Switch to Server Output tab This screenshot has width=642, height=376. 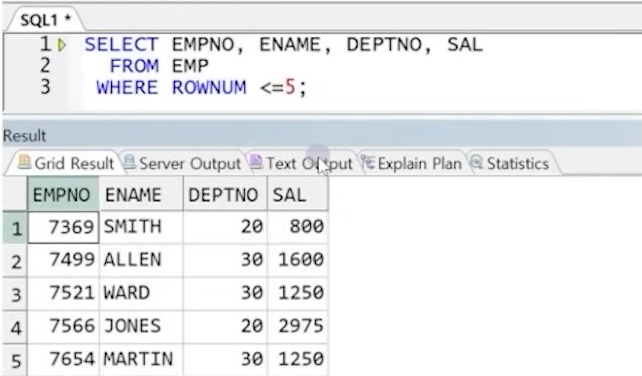point(182,163)
